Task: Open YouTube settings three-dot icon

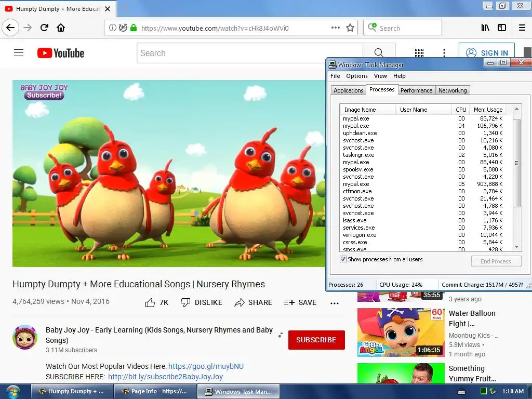Action: coord(444,53)
